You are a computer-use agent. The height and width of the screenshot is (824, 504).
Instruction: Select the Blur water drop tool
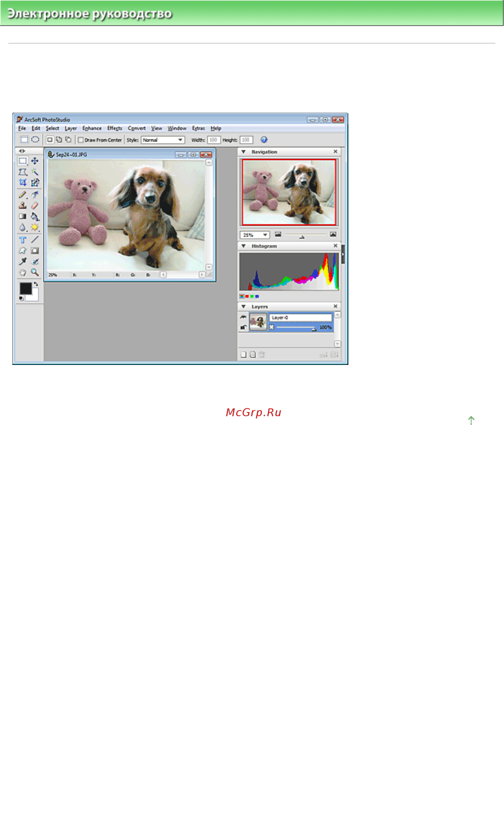coord(23,227)
